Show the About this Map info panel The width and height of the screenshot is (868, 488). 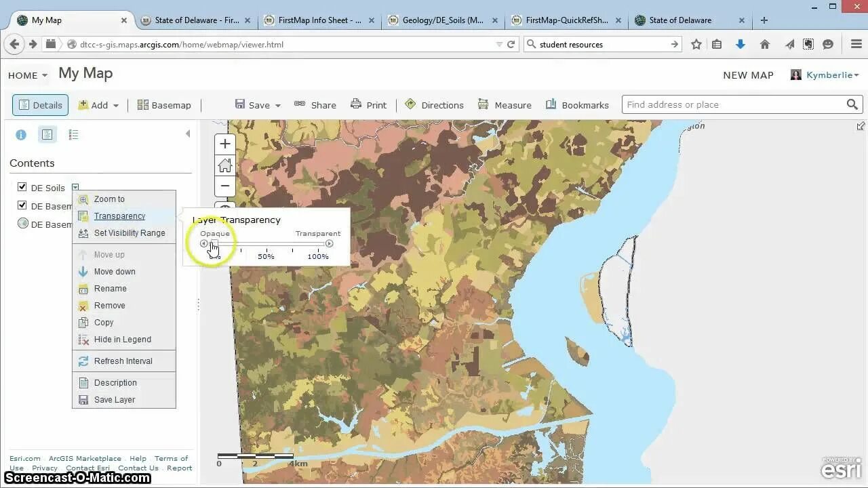pos(21,135)
